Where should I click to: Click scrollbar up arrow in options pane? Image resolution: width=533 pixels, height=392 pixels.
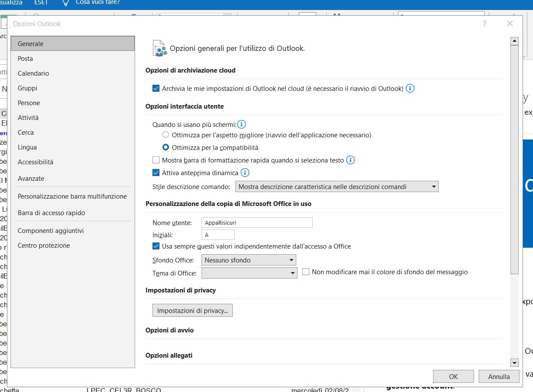515,41
